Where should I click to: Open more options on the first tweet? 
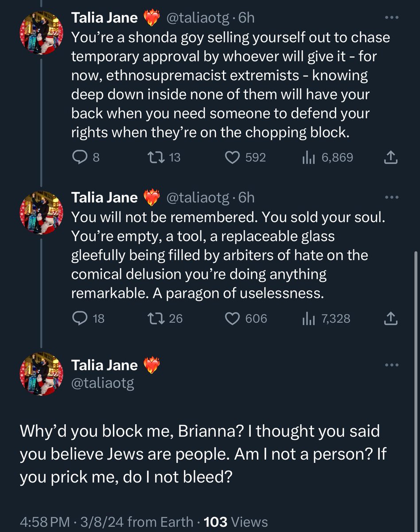[x=391, y=18]
